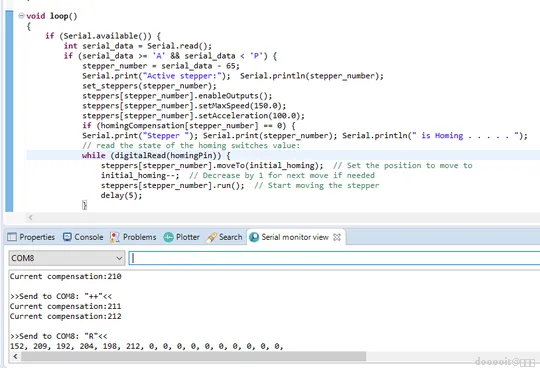Click the serial output scroll left arrow
540x368 pixels.
click(15, 356)
